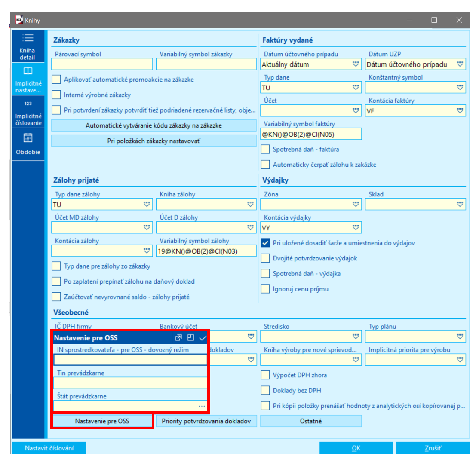Viewport: 476px width, 465px height.
Task: Click the Ostatné button
Action: click(x=311, y=421)
